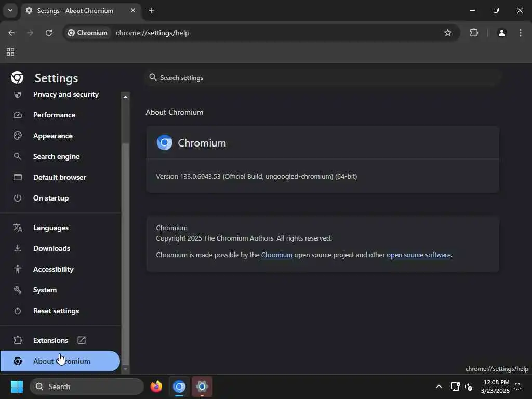Viewport: 532px width, 399px height.
Task: Click the address bar URL chrome://settings/help
Action: pyautogui.click(x=153, y=33)
